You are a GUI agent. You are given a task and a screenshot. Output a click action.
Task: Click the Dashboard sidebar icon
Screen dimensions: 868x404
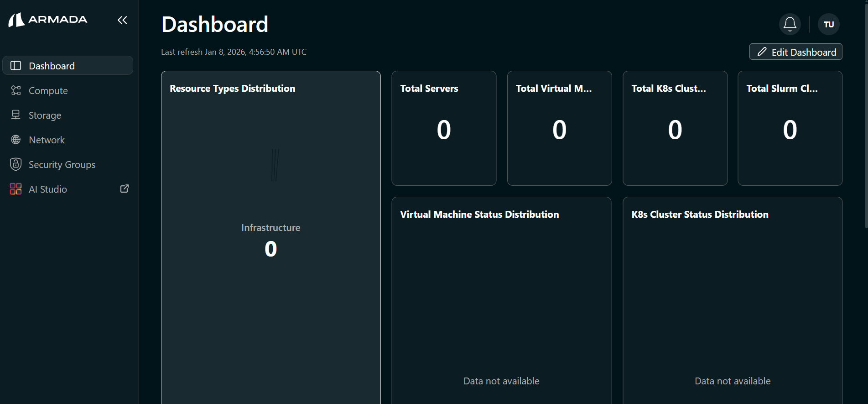[x=16, y=66]
